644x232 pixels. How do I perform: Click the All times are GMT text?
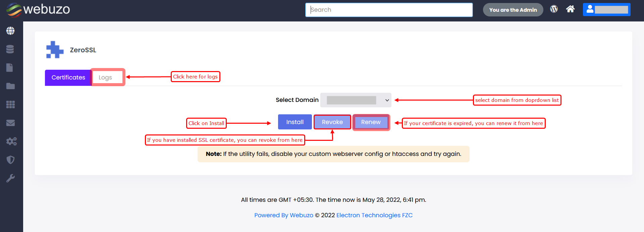click(334, 200)
